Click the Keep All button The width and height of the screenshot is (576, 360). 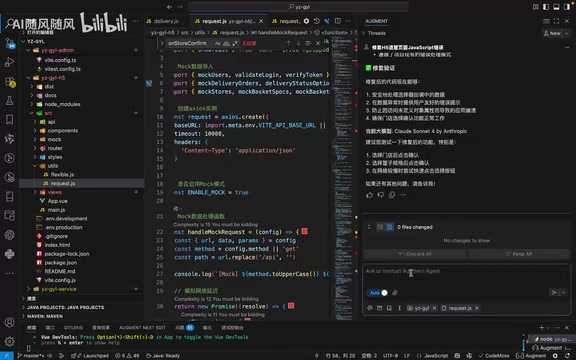click(x=518, y=254)
